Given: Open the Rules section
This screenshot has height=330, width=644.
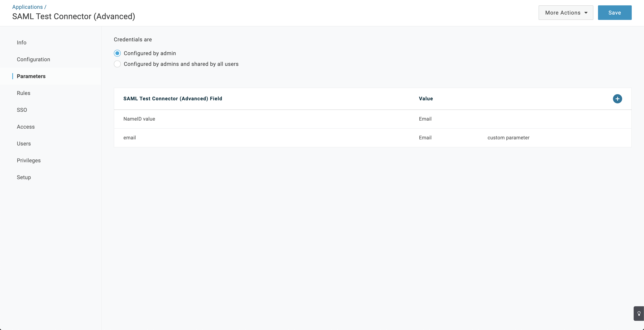Looking at the screenshot, I should click(24, 93).
